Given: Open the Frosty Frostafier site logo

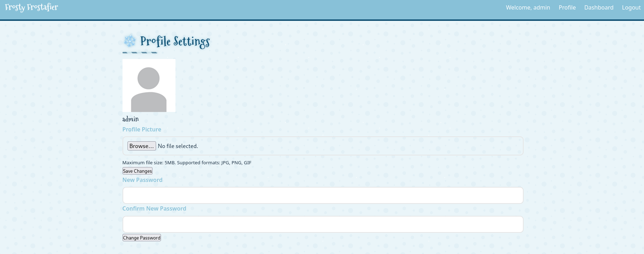Looking at the screenshot, I should (x=31, y=7).
